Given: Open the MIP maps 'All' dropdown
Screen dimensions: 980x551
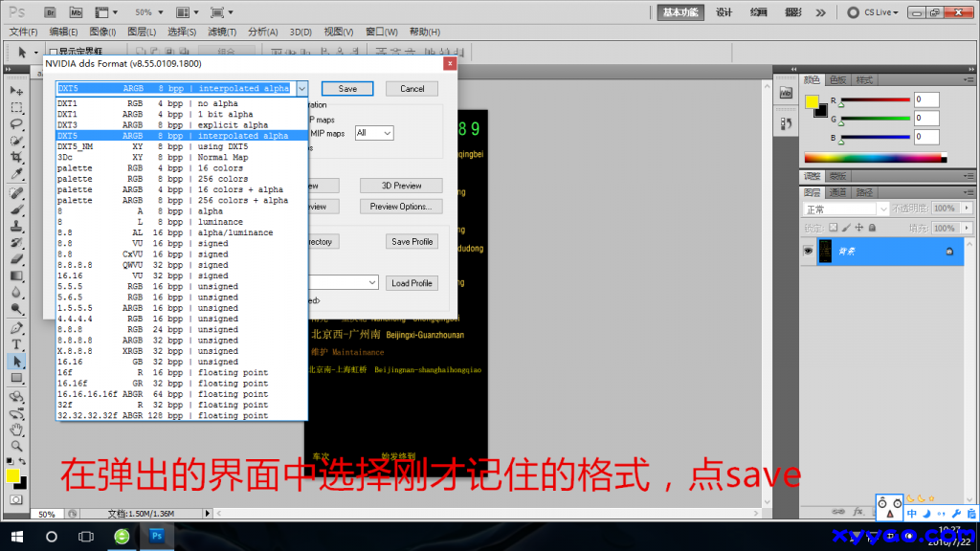Looking at the screenshot, I should coord(373,133).
